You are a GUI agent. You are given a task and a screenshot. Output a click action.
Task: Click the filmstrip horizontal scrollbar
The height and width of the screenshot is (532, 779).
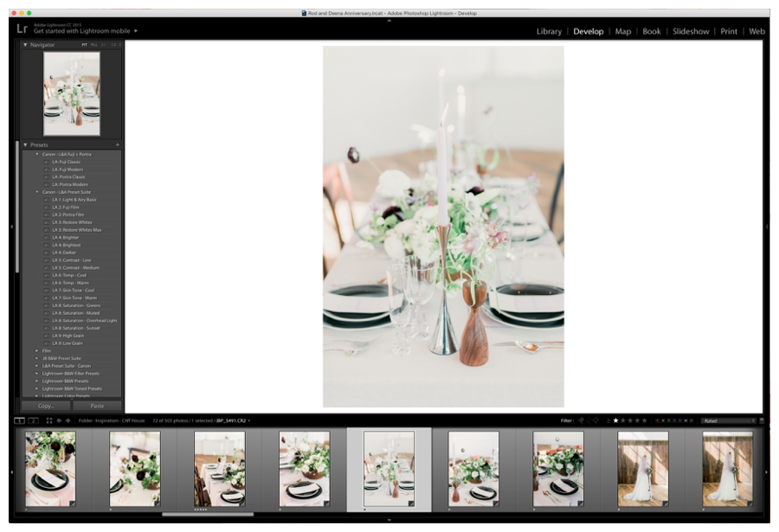tap(208, 514)
